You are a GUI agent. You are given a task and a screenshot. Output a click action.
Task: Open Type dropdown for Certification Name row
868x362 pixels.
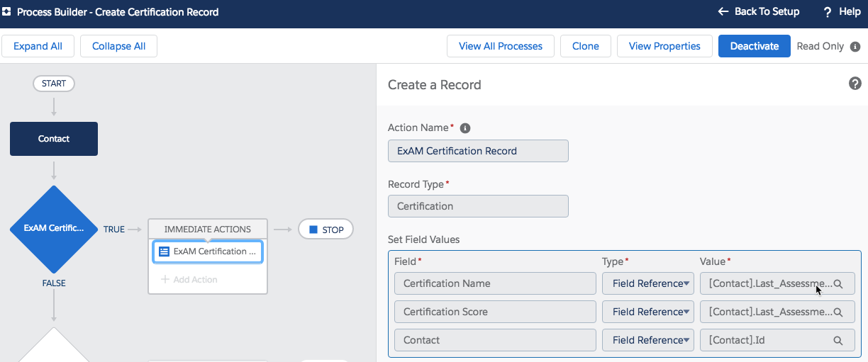647,283
